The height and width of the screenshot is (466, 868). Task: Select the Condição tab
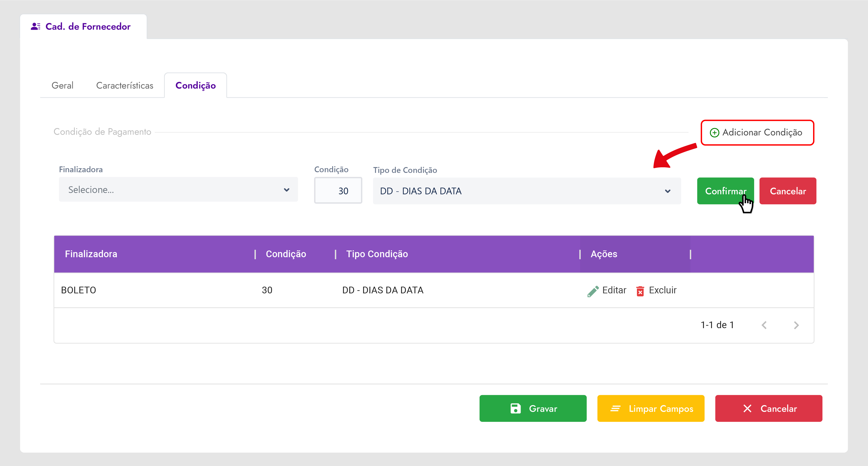[195, 85]
